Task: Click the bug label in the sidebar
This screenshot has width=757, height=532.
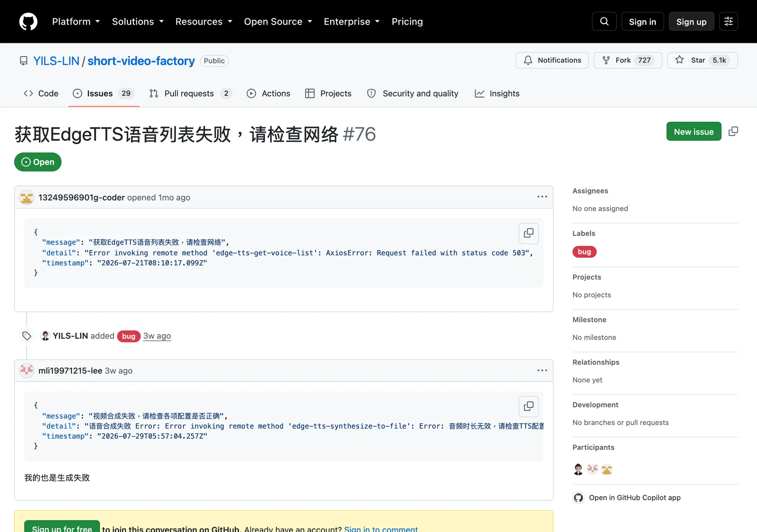Action: tap(584, 252)
